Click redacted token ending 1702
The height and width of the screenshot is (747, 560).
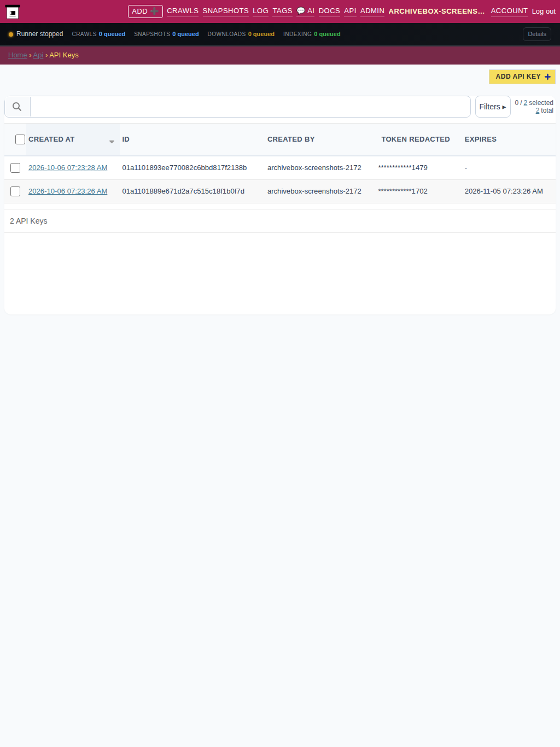coord(403,191)
